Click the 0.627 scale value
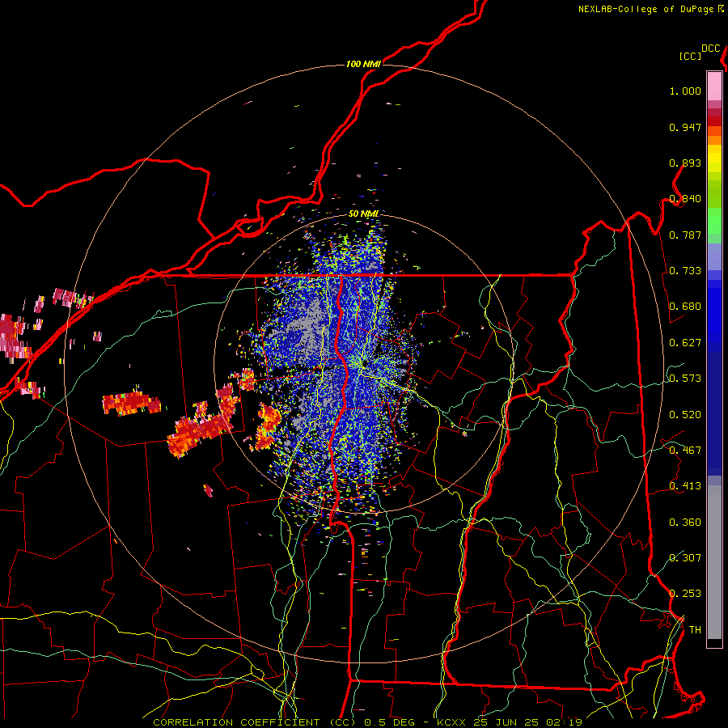 coord(685,343)
